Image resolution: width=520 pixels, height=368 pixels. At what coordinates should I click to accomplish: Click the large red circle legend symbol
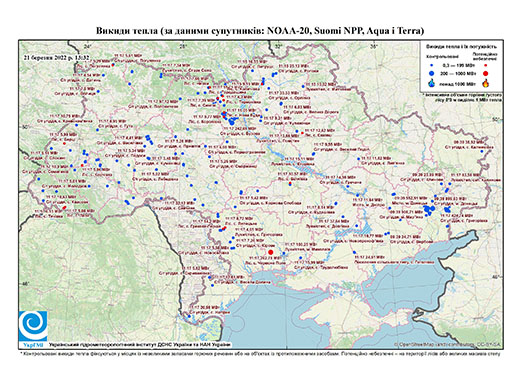tap(485, 74)
